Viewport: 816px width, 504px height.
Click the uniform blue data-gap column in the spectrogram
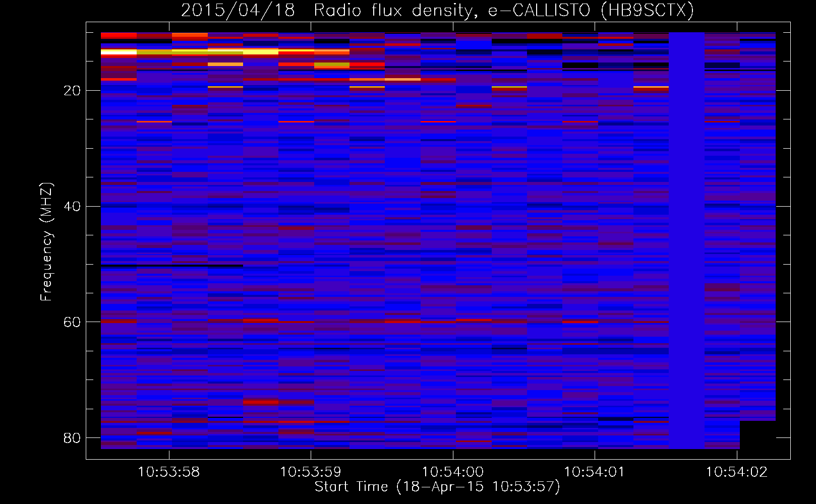(x=687, y=240)
